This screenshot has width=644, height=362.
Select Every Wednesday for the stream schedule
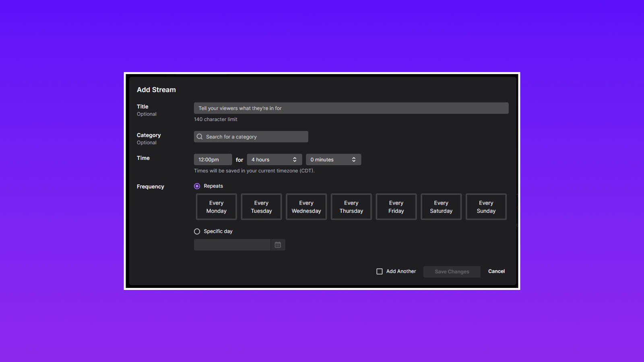pyautogui.click(x=306, y=207)
